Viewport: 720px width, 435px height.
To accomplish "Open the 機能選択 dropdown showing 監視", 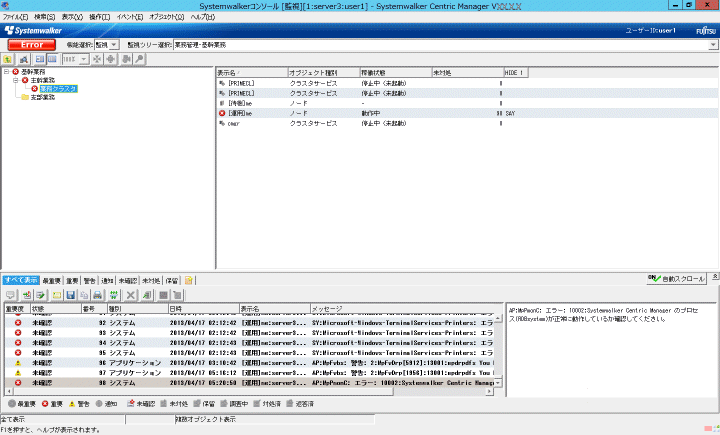I will tap(112, 45).
